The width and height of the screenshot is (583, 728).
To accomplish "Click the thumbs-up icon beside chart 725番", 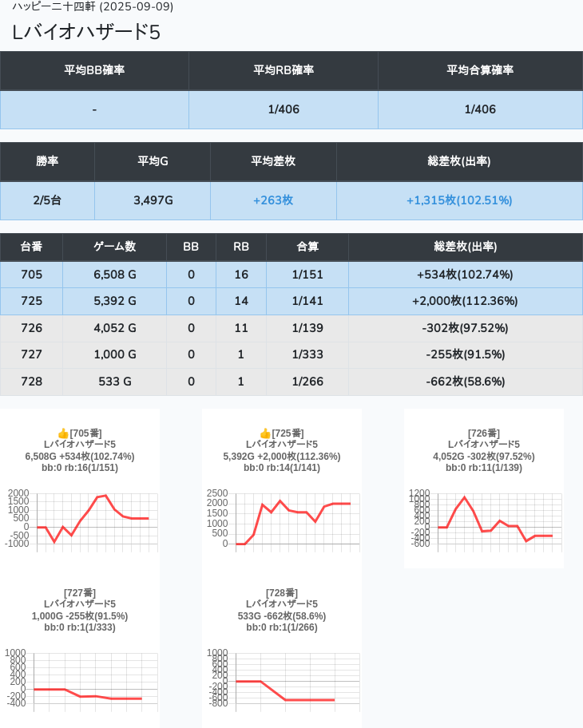I will (x=265, y=433).
